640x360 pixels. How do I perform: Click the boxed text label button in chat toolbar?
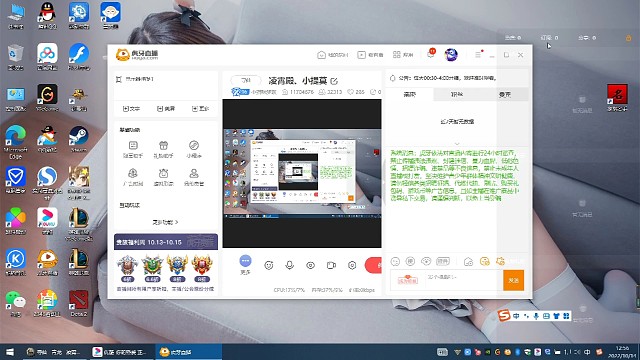pos(443,261)
